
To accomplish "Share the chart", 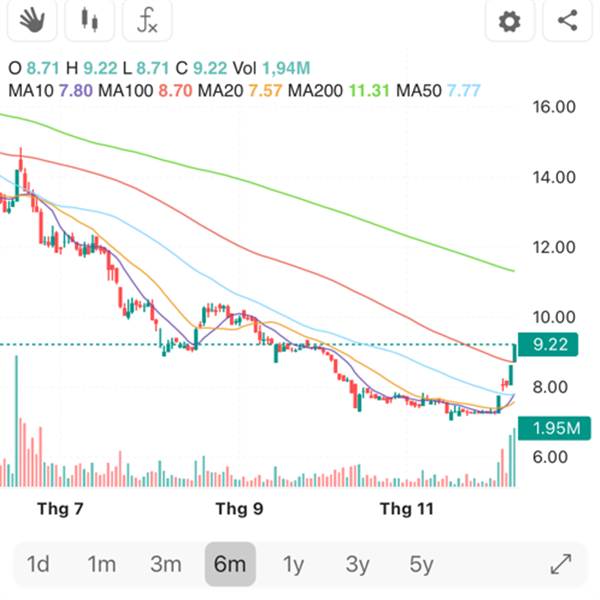I will coord(567,20).
